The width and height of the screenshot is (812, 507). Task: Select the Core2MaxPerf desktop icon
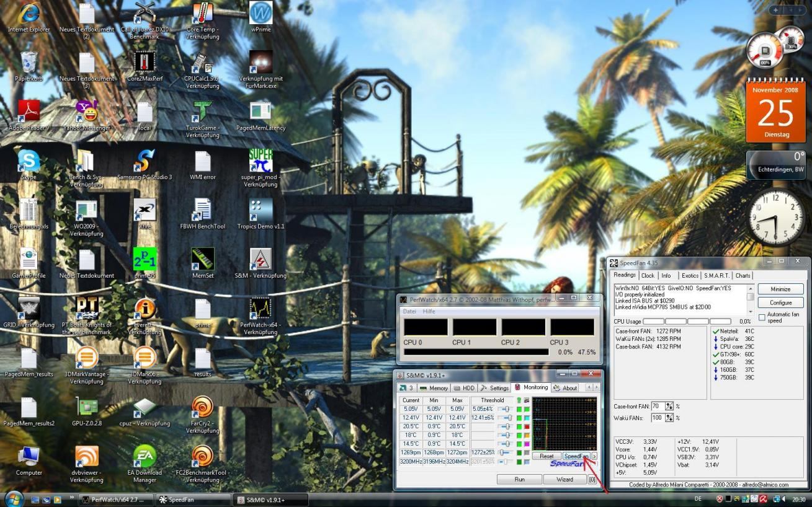[145, 66]
